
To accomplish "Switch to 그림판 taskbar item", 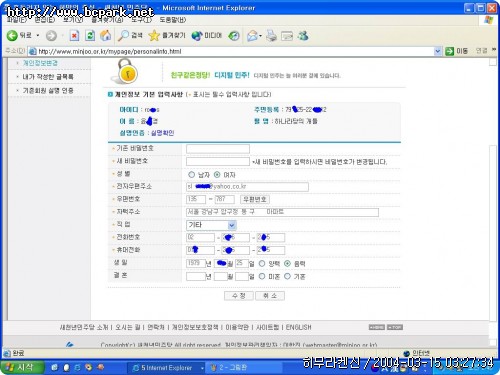I will click(243, 368).
